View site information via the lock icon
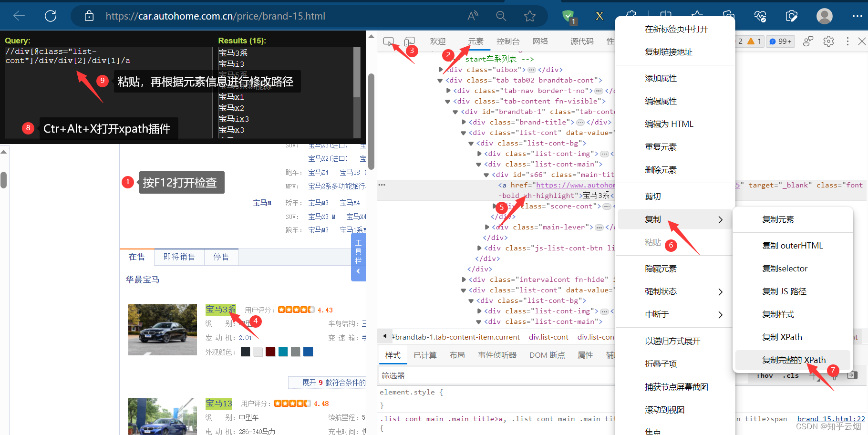868x435 pixels. pyautogui.click(x=89, y=16)
